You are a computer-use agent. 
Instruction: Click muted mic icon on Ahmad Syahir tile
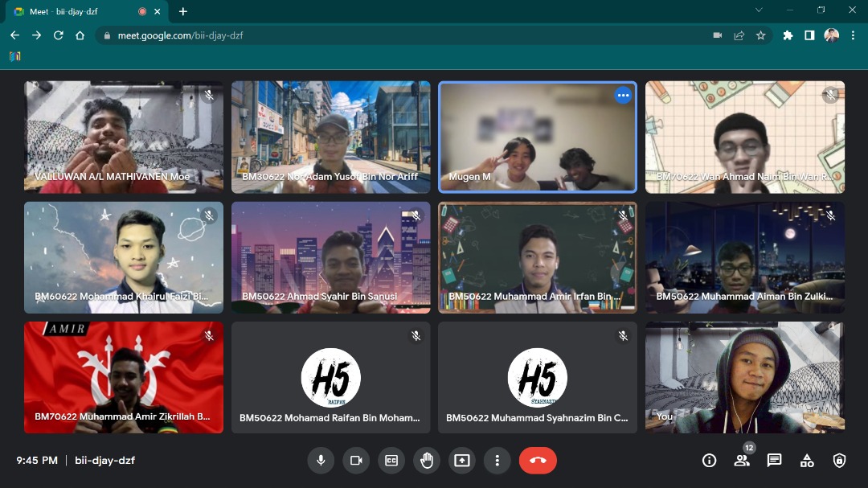point(416,215)
